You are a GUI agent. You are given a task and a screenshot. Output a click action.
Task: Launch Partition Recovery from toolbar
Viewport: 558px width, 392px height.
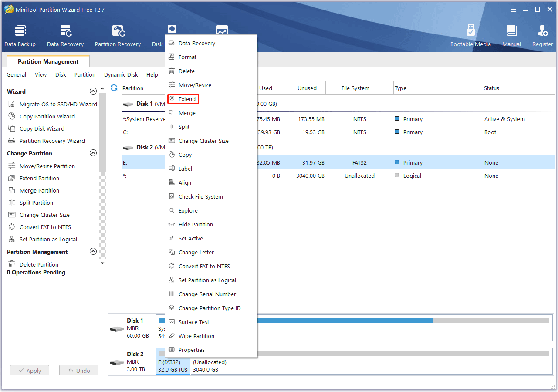tap(118, 36)
